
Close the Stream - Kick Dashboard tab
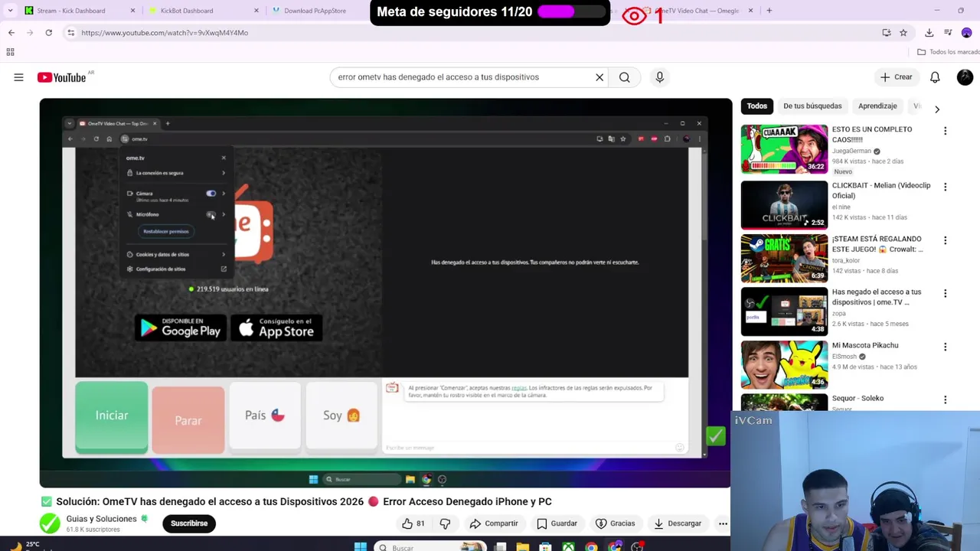pyautogui.click(x=132, y=11)
